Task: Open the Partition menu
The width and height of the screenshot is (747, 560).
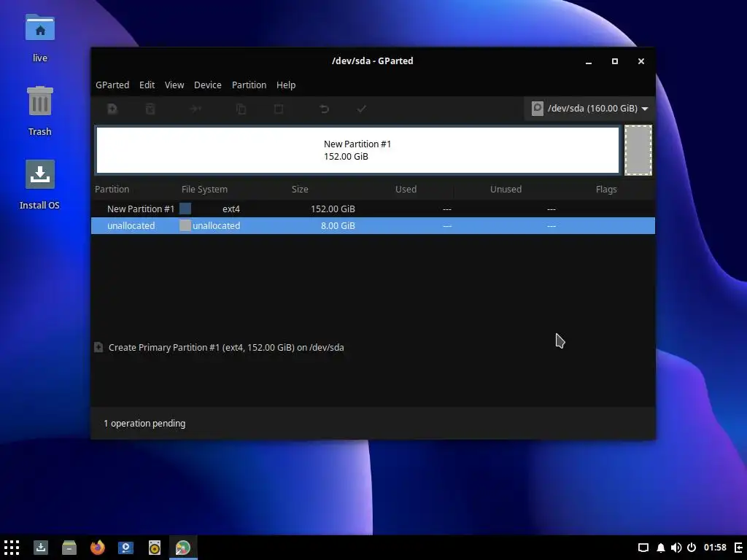Action: click(x=249, y=85)
